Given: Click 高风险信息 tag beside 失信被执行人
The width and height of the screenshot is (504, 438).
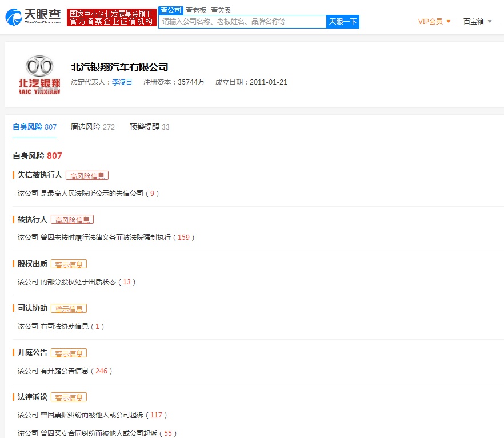Looking at the screenshot, I should click(87, 176).
